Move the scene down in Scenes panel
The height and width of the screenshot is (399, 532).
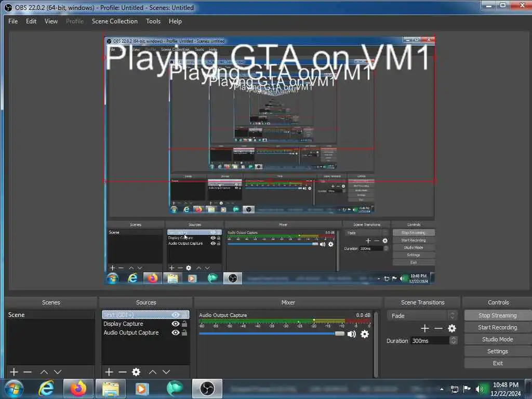tap(58, 372)
